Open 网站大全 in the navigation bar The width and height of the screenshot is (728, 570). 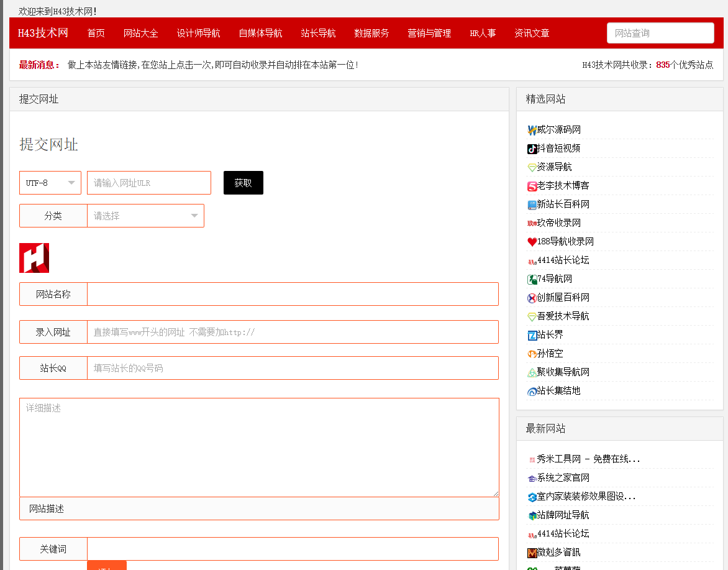pyautogui.click(x=141, y=33)
